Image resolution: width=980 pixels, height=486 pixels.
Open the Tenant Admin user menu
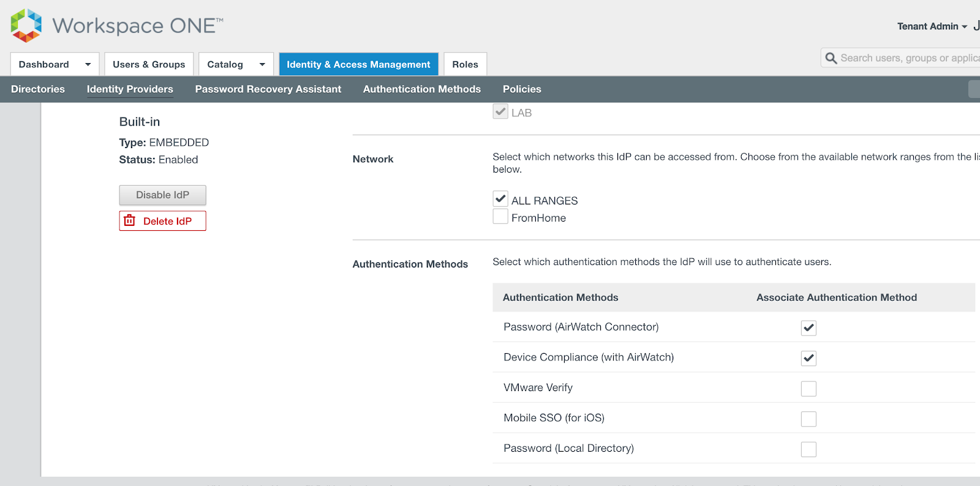point(932,26)
